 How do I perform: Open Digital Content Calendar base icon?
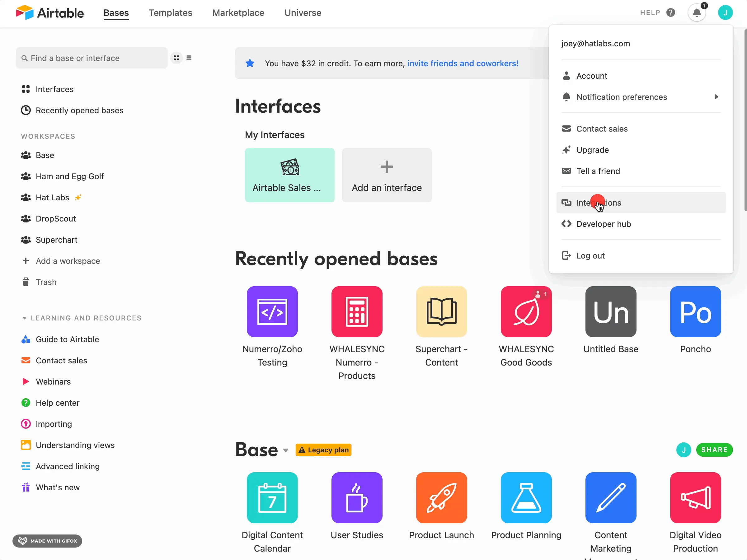point(272,497)
